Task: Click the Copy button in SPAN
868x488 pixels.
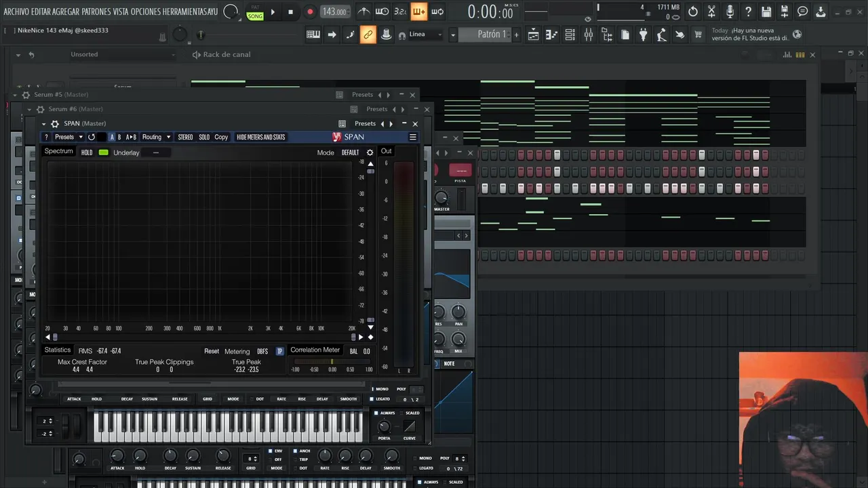Action: tap(221, 137)
